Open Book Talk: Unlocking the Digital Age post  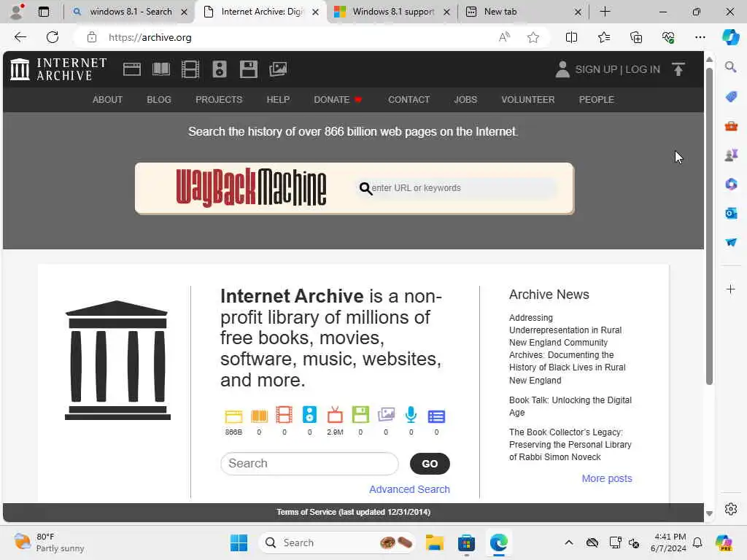[x=570, y=407]
